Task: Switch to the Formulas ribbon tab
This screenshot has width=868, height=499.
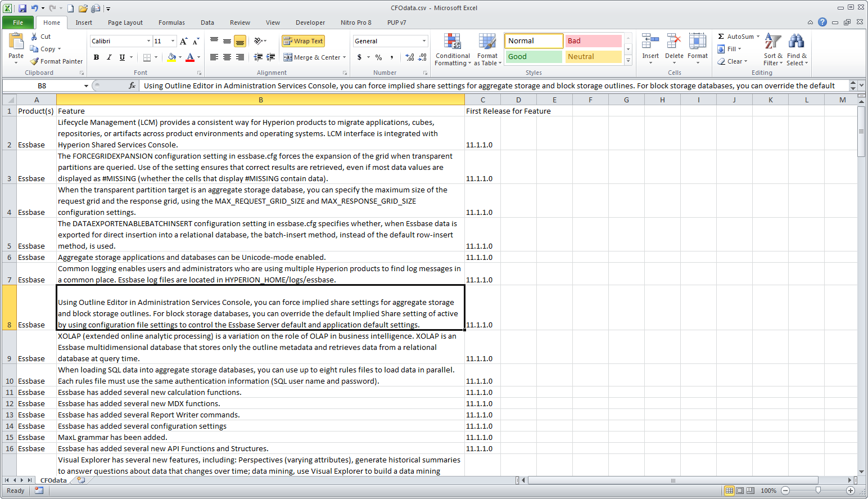Action: (171, 23)
